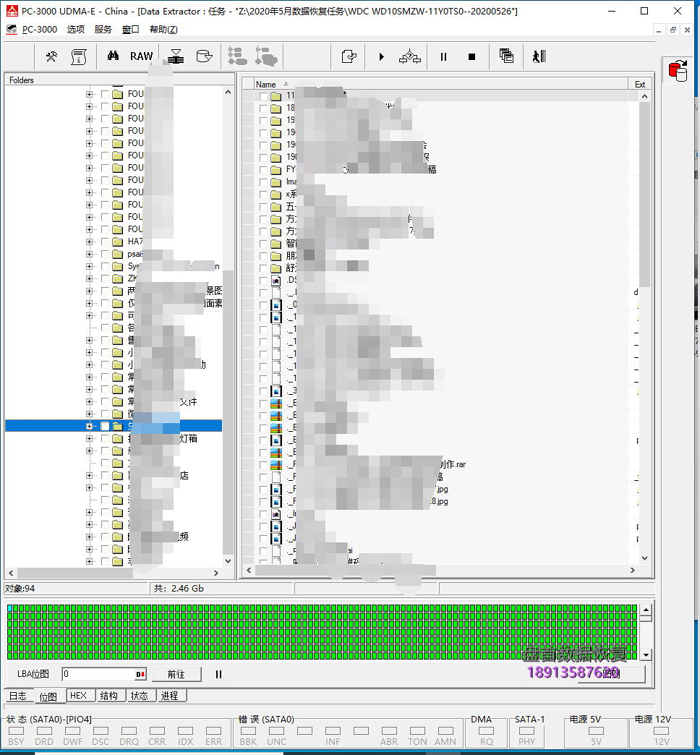Open RAW recovery mode

pyautogui.click(x=141, y=56)
